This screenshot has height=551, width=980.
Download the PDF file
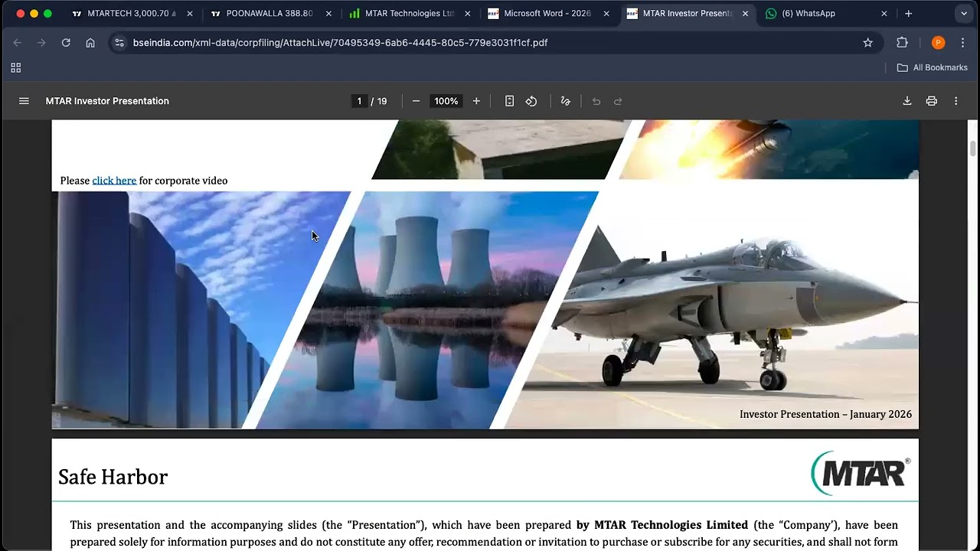pyautogui.click(x=907, y=101)
